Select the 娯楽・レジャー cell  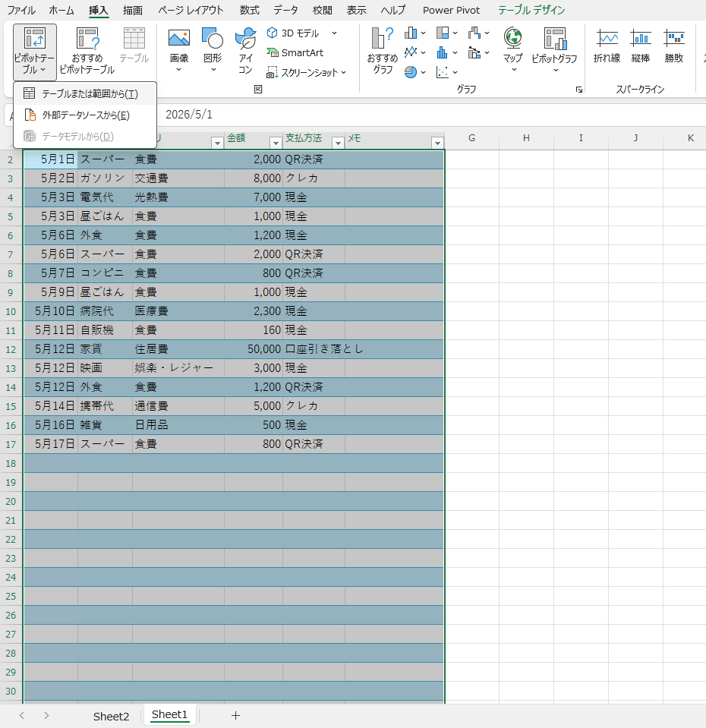[178, 368]
